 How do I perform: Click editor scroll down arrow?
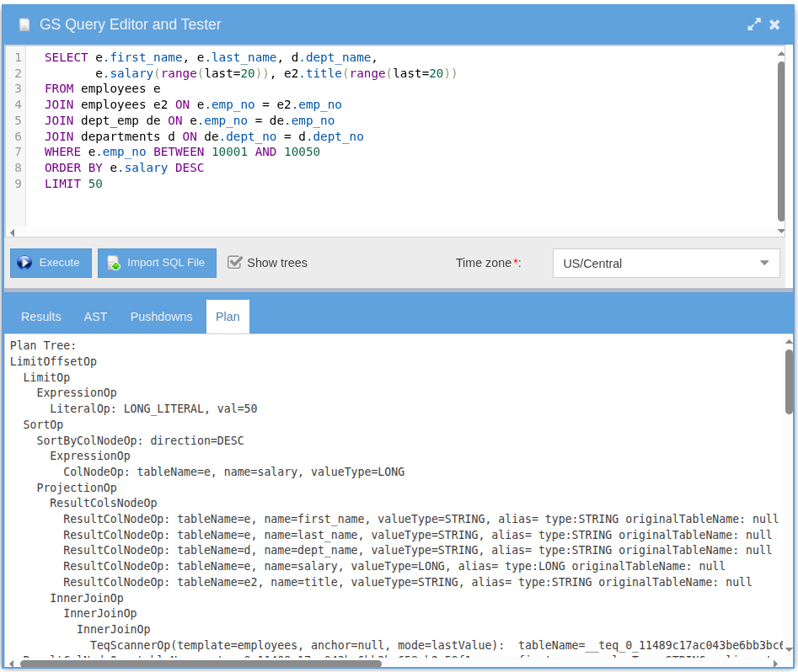pyautogui.click(x=780, y=231)
